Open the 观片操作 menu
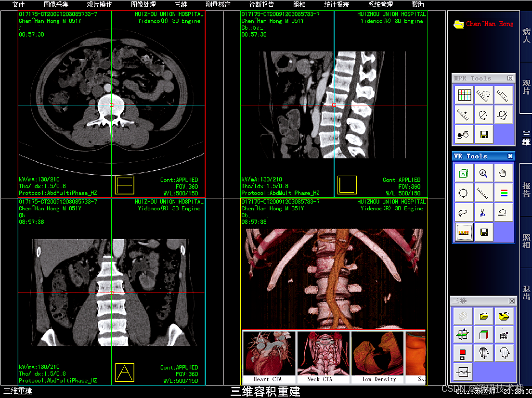Image resolution: width=532 pixels, height=398 pixels. pos(99,4)
